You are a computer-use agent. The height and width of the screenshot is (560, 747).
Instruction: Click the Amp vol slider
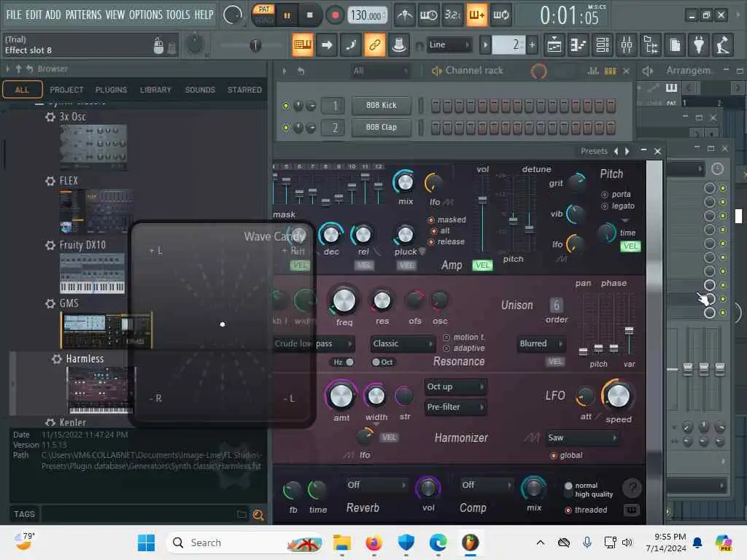point(483,212)
